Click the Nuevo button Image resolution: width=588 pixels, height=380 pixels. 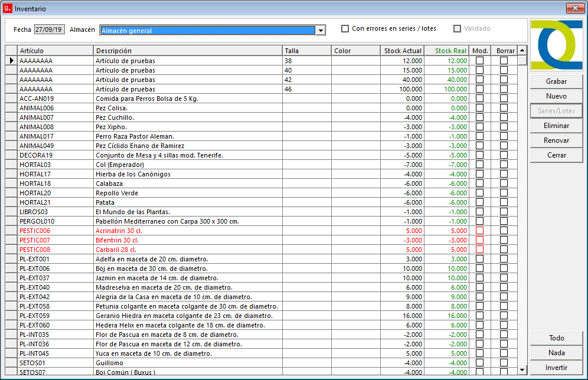coord(556,96)
